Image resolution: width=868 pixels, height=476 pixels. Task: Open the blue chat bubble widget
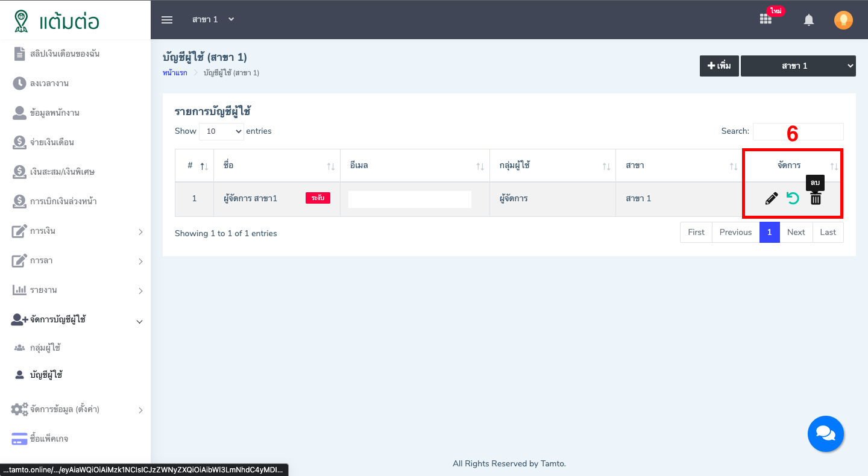click(x=825, y=434)
